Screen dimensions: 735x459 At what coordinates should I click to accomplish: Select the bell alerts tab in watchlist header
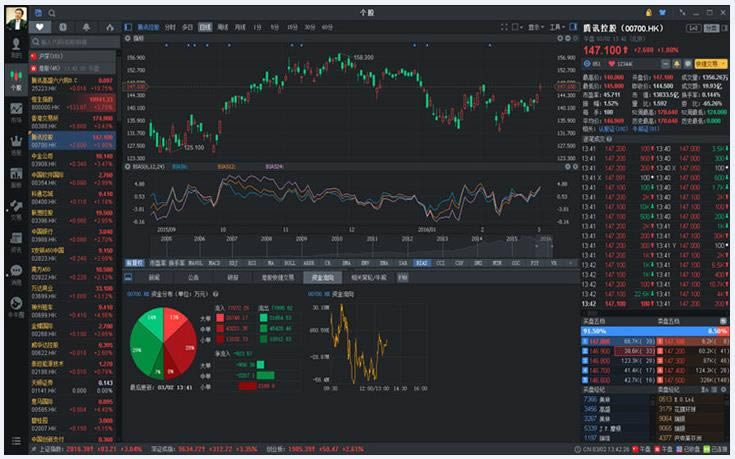[x=86, y=27]
